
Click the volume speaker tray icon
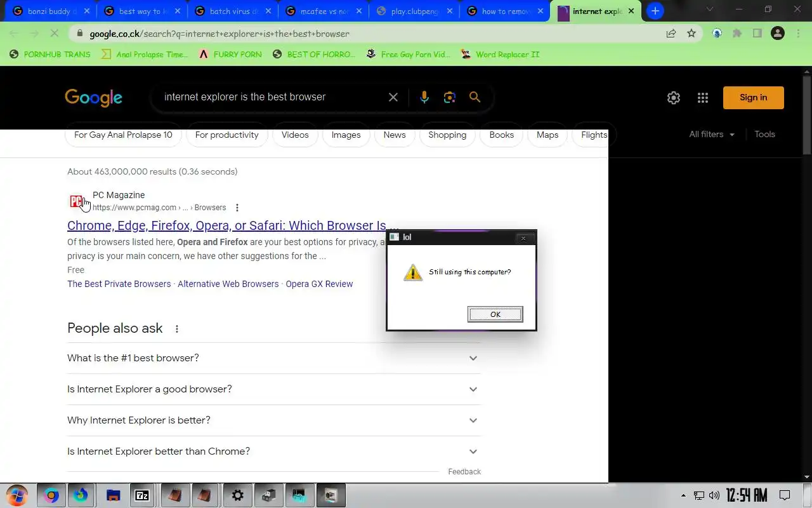tap(714, 495)
